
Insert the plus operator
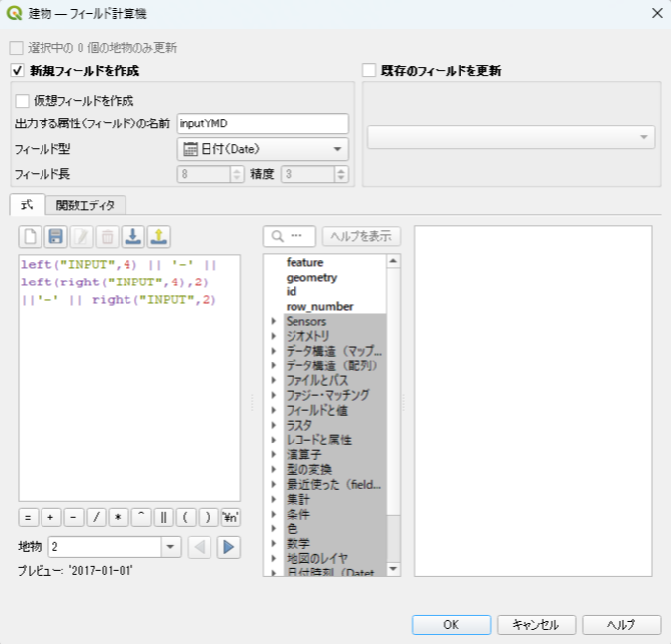pos(51,517)
